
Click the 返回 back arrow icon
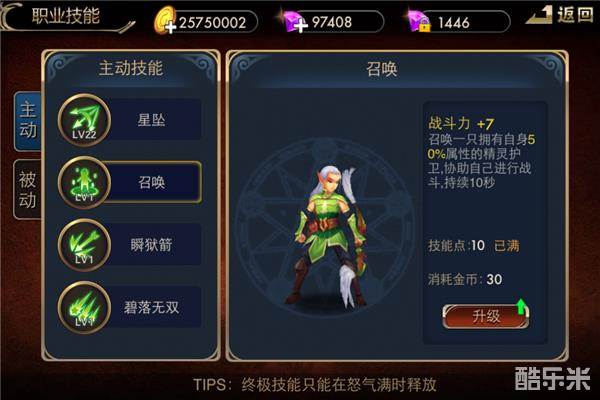540,16
